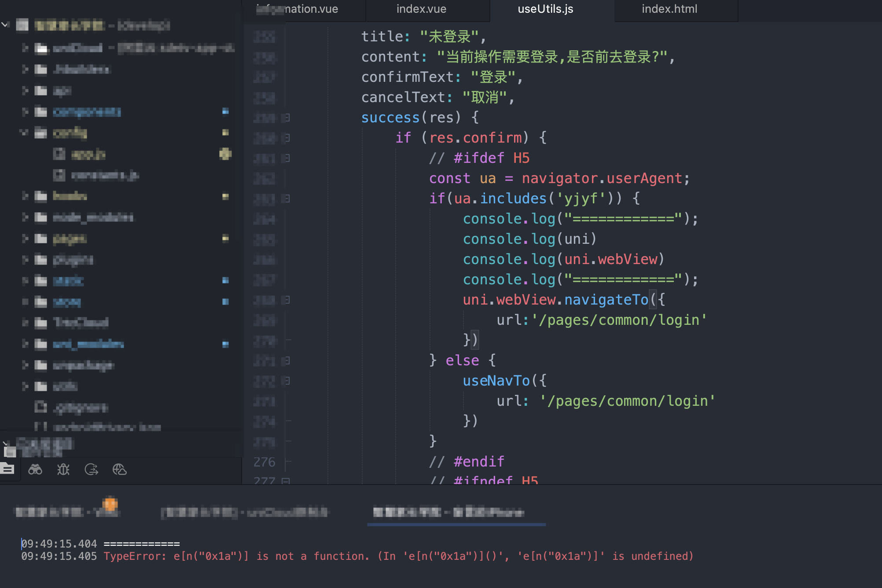The image size is (882, 588).
Task: Open the project explorer folder icon
Action: [x=7, y=469]
